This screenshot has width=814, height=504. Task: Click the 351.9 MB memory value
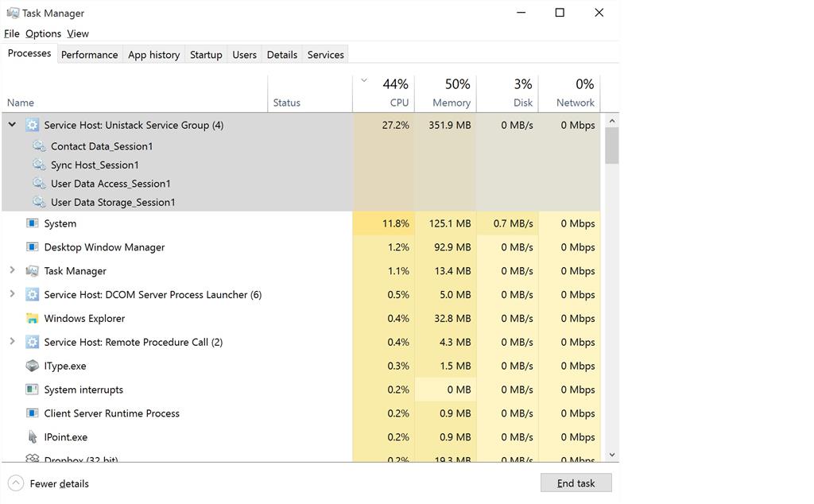(450, 125)
